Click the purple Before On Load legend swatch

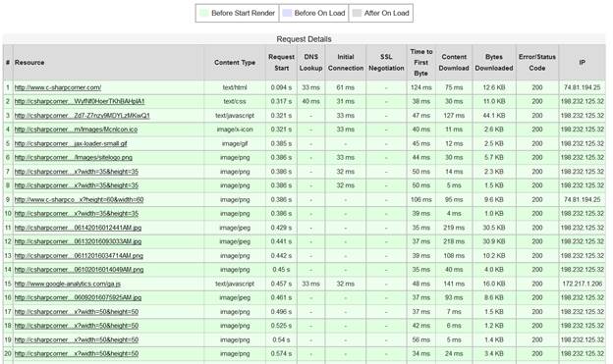click(287, 13)
